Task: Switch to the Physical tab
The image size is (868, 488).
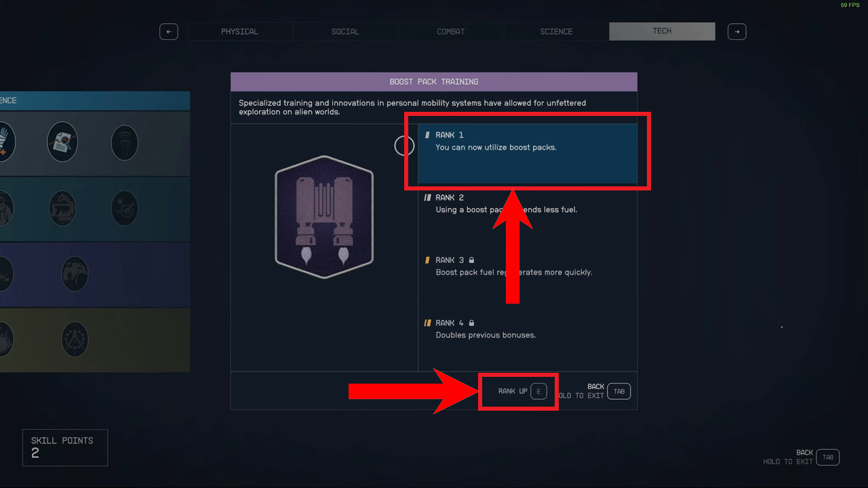Action: coord(240,31)
